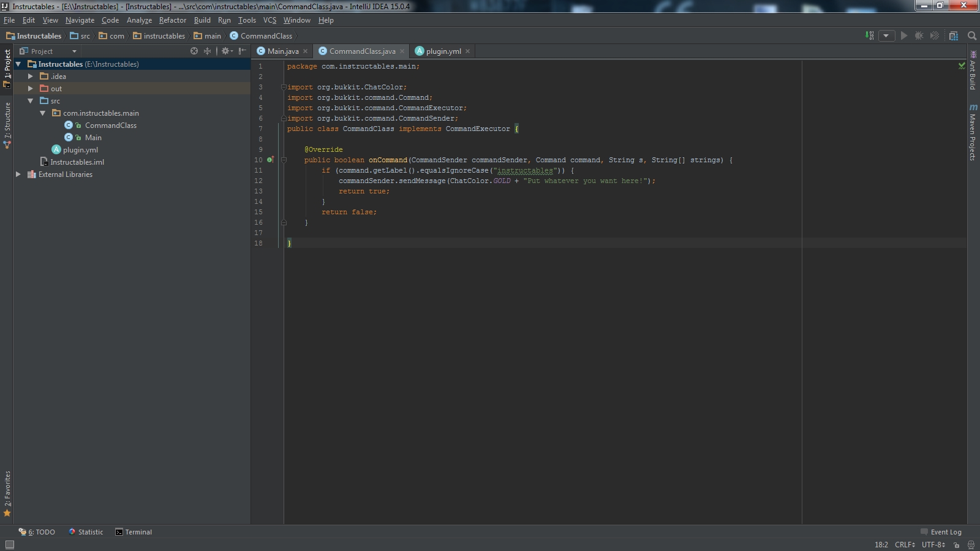Collapse the src folder
This screenshot has width=980, height=551.
(x=31, y=100)
